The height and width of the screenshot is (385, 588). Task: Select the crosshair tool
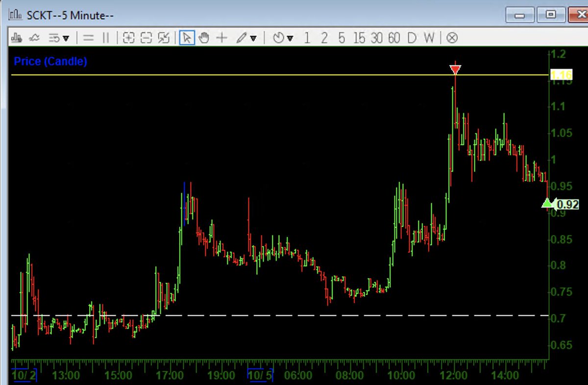(x=222, y=38)
